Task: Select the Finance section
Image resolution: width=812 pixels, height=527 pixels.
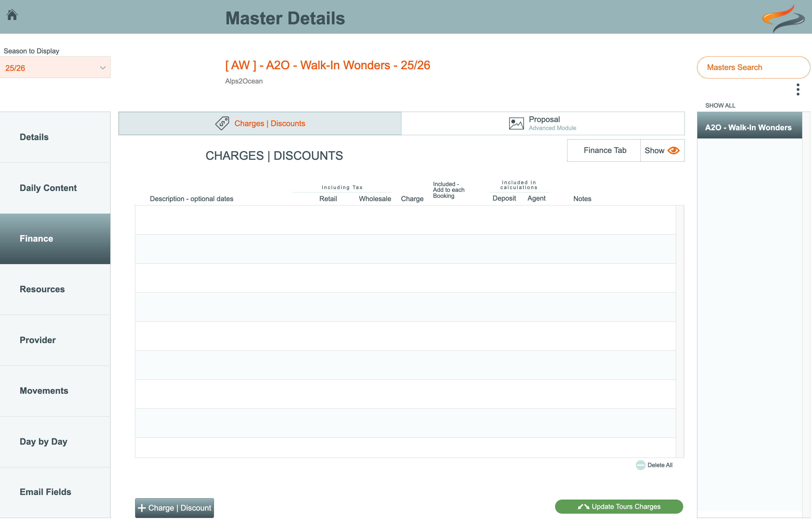Action: point(55,239)
